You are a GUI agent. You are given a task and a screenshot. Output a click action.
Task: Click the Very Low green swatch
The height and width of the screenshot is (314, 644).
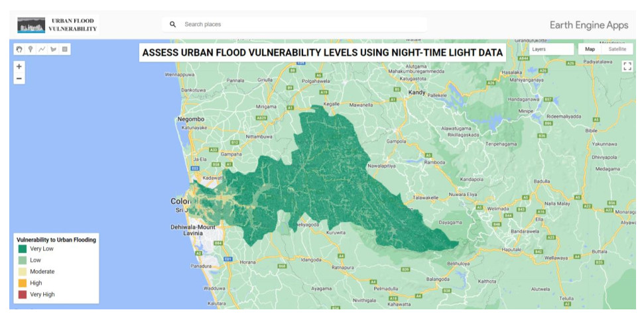coord(23,249)
